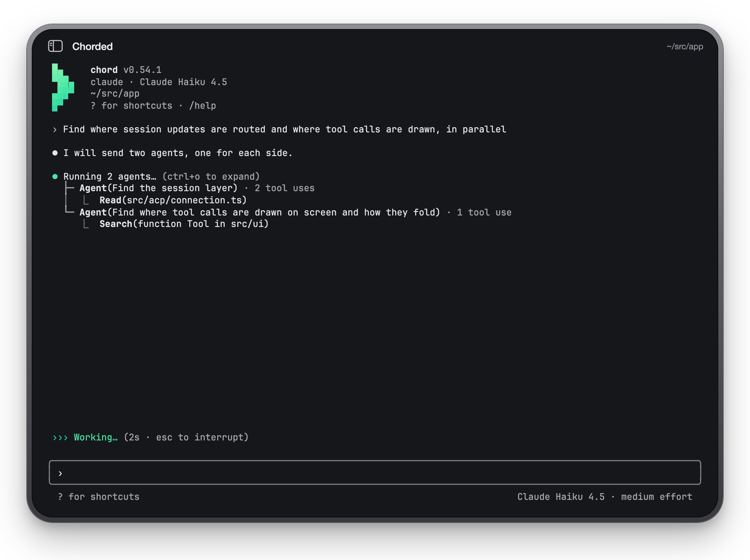Expand the 'Running 2 agents…' group
The width and height of the screenshot is (750, 560).
pyautogui.click(x=110, y=177)
